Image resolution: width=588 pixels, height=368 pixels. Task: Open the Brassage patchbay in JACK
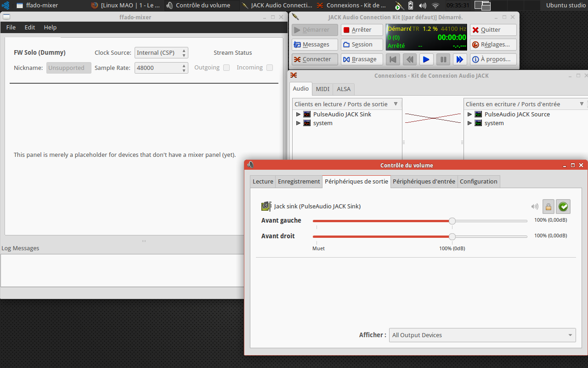click(362, 59)
